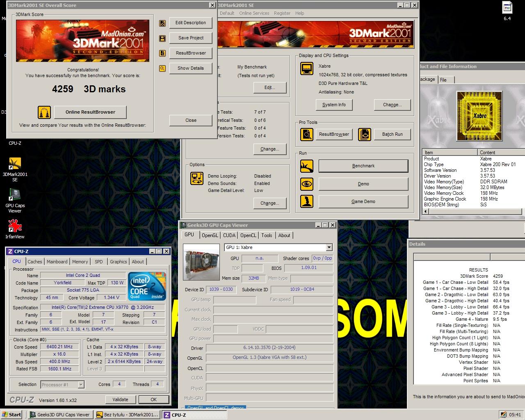Switch to OpenCL tab in GPU Caps Viewer
Image resolution: width=525 pixels, height=420 pixels.
pyautogui.click(x=248, y=235)
